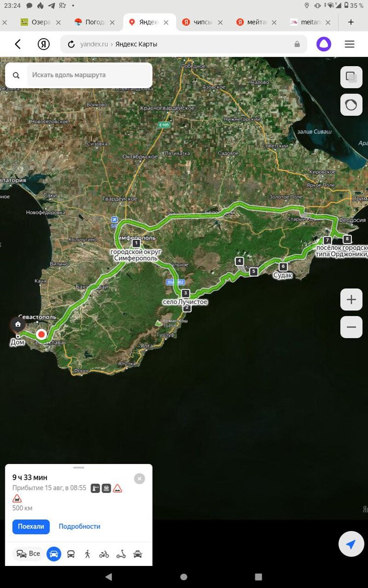Tap the red triangle sign above 500 км
This screenshot has width=368, height=588.
(x=17, y=498)
